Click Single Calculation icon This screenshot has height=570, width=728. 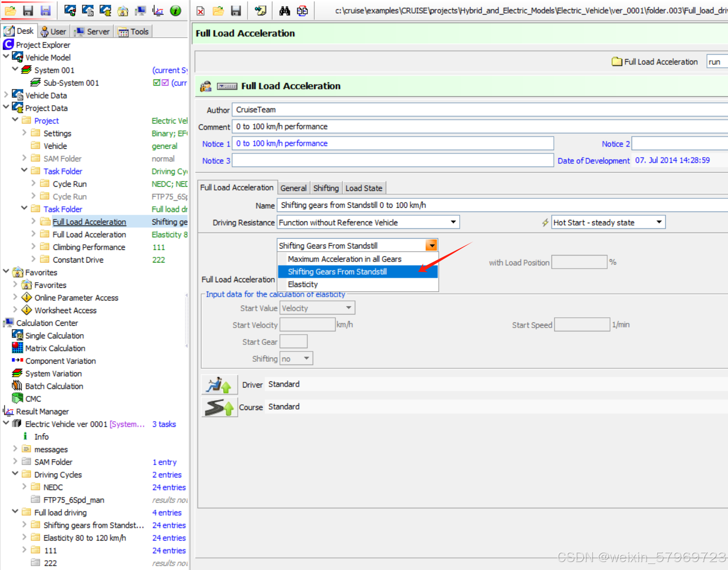point(17,335)
